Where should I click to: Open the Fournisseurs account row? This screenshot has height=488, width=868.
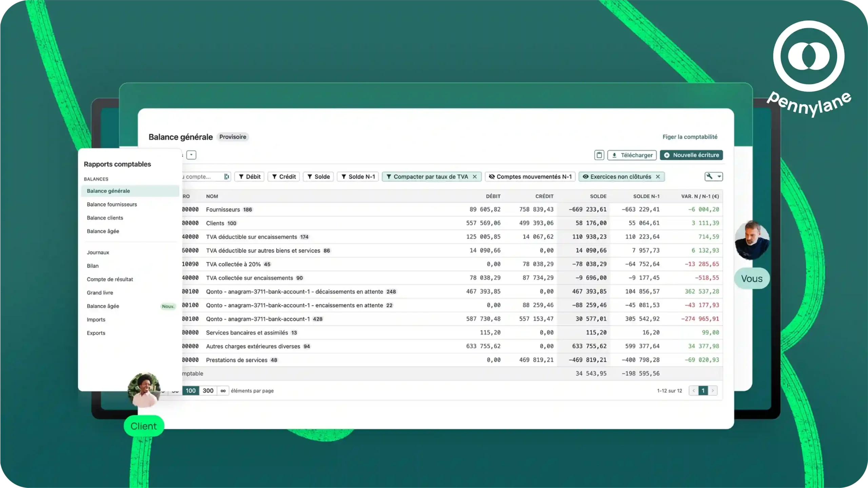point(452,209)
